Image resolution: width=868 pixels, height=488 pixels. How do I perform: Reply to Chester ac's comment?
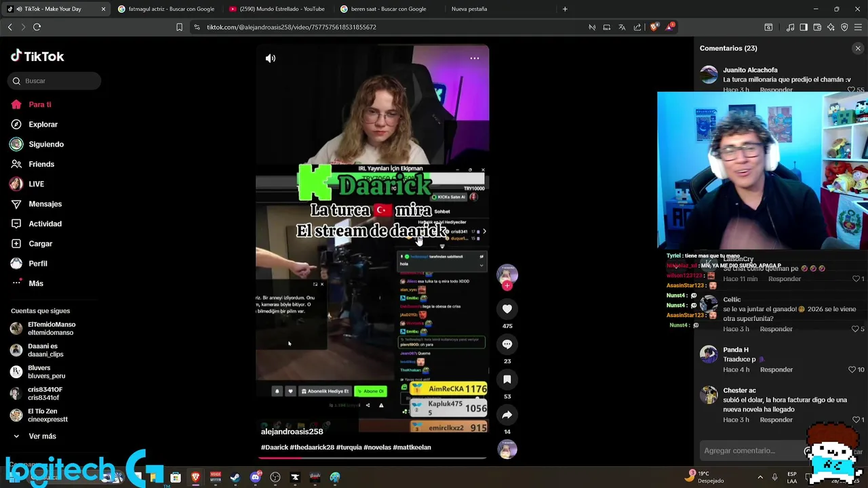point(776,420)
